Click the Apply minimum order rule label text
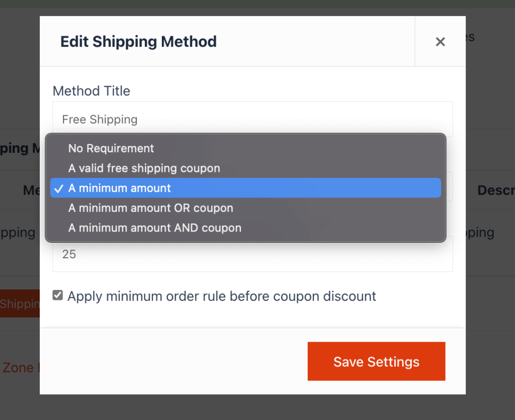Screen dimensions: 515x420 221,296
